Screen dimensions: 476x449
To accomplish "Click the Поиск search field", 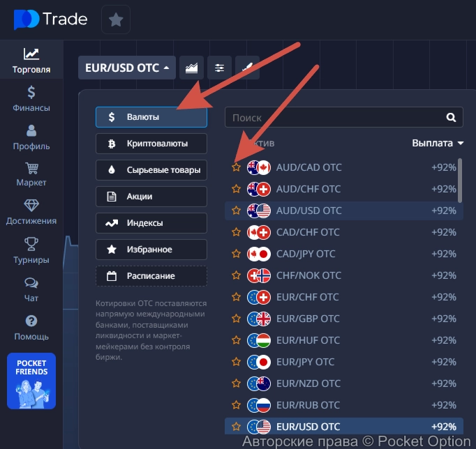I will [x=335, y=118].
